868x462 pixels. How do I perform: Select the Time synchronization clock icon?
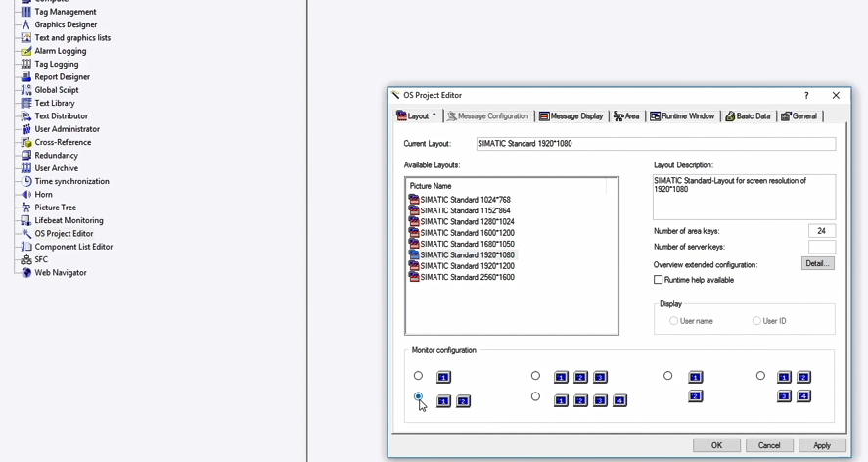(x=26, y=181)
